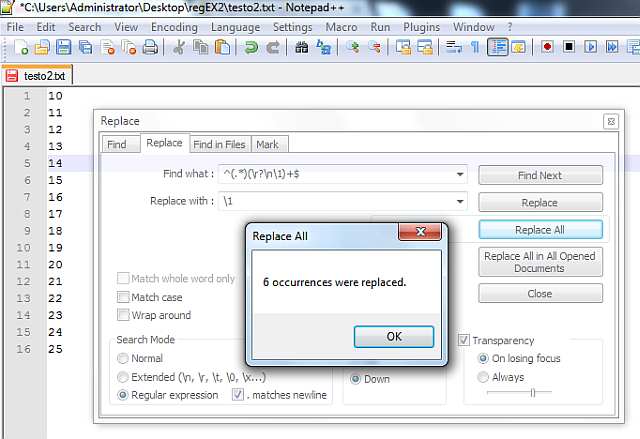The height and width of the screenshot is (439, 640).
Task: Click the New file toolbar icon
Action: click(x=21, y=47)
